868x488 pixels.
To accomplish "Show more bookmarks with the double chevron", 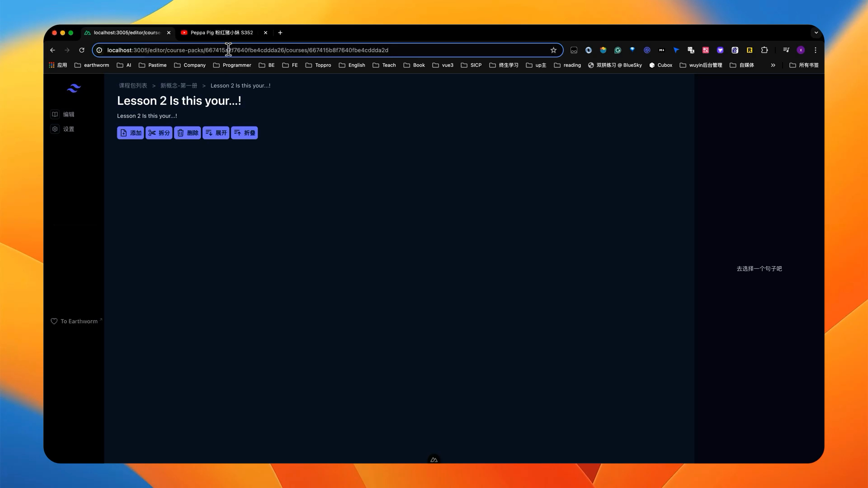I will click(x=773, y=65).
